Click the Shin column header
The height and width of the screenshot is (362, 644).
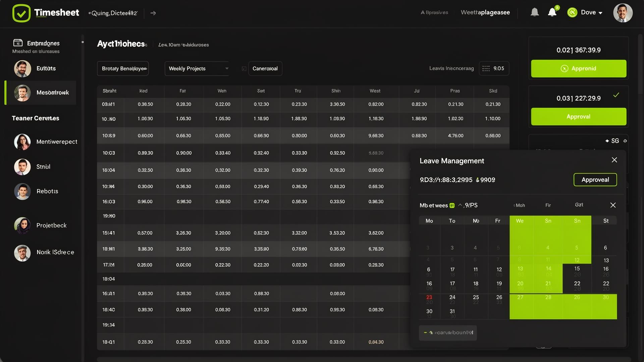336,91
